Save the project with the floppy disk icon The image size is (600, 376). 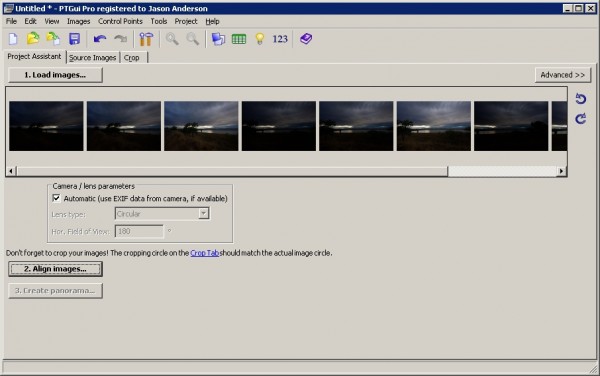point(74,39)
